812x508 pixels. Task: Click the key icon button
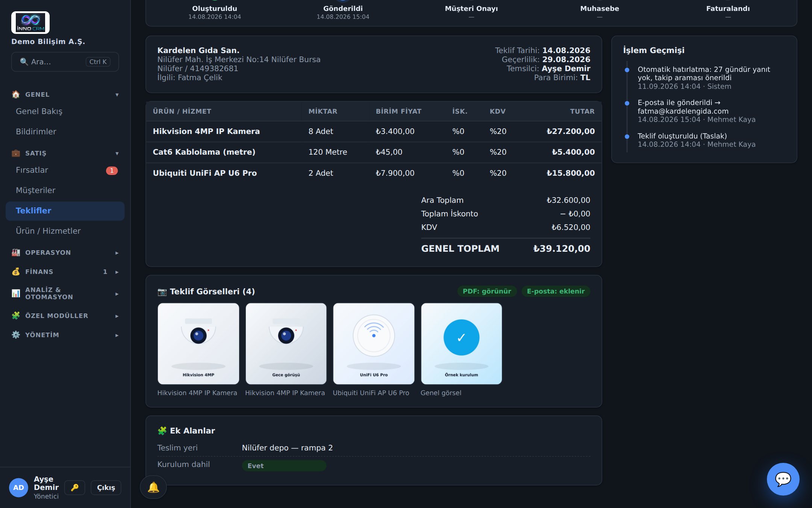point(75,487)
